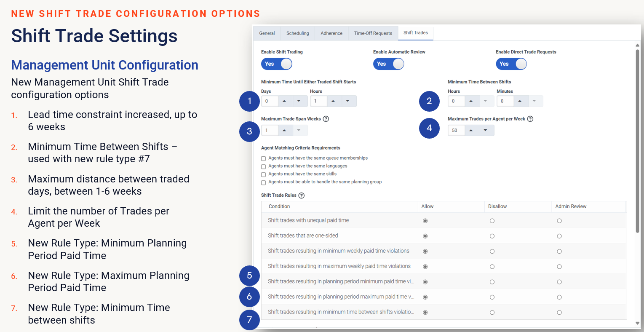Increase Days value with up arrow
This screenshot has width=644, height=332.
point(285,101)
